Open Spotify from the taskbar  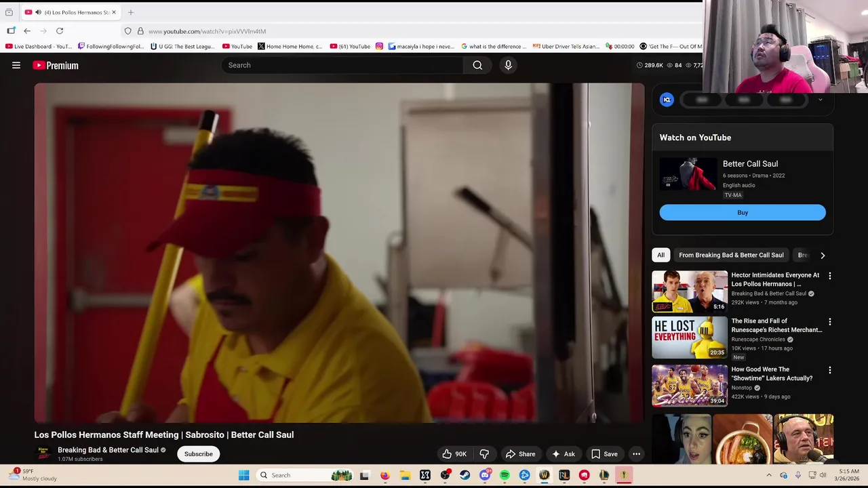click(x=505, y=475)
